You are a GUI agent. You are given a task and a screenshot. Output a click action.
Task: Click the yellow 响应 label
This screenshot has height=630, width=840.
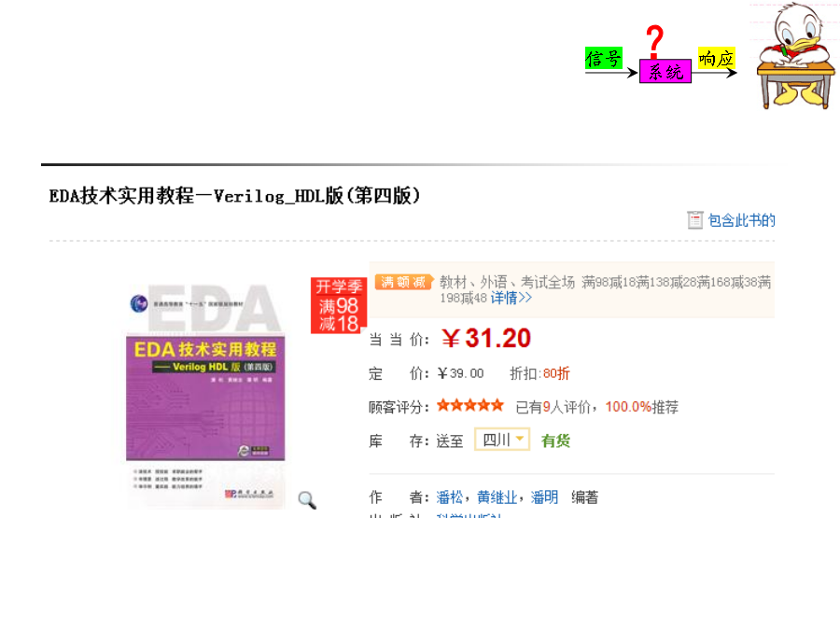716,58
